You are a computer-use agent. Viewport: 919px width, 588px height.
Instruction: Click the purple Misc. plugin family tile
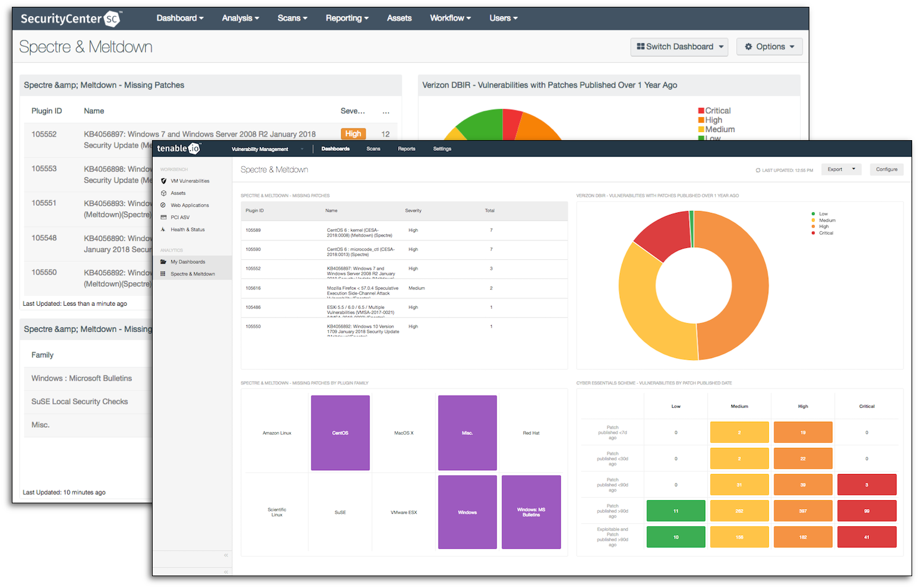pyautogui.click(x=467, y=433)
